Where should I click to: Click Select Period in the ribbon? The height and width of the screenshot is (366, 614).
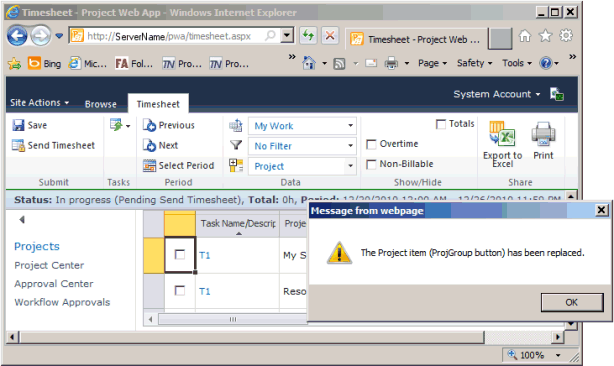[179, 166]
